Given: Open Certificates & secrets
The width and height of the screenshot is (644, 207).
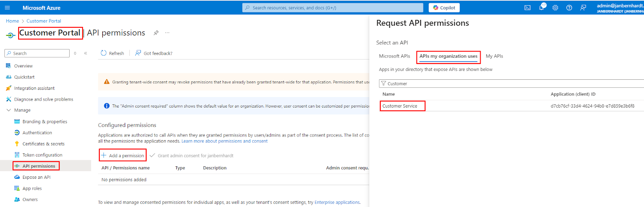Looking at the screenshot, I should coord(43,144).
